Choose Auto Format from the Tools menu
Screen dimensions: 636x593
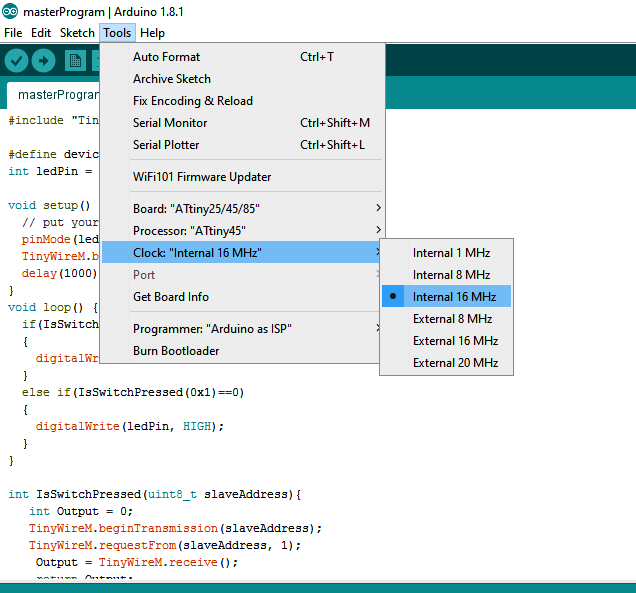tap(241, 57)
